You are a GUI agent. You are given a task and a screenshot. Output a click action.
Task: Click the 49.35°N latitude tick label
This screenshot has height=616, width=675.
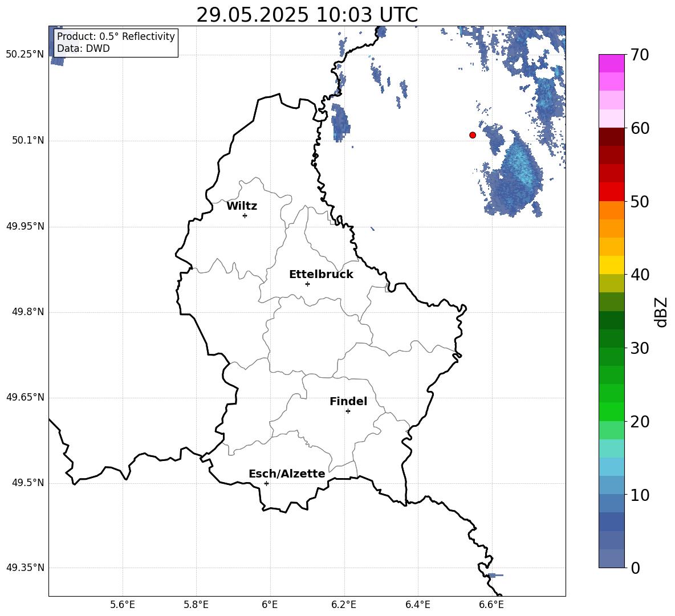pyautogui.click(x=25, y=568)
